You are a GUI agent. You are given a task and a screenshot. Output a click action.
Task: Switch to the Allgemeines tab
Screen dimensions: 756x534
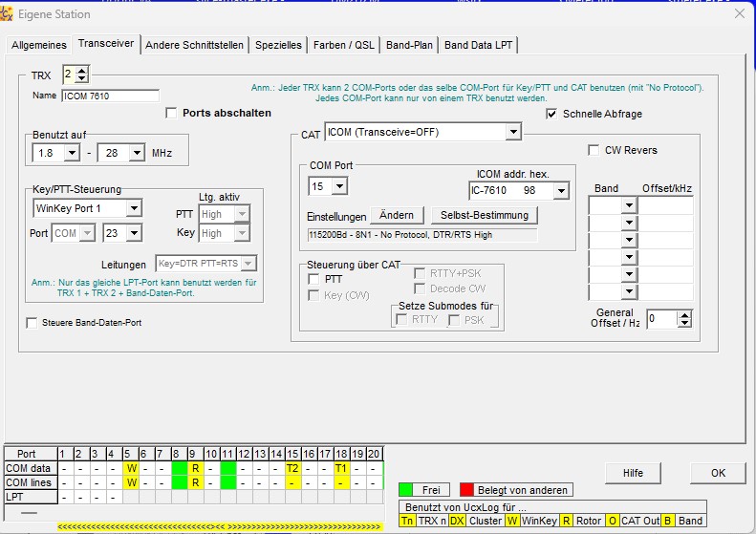tap(39, 45)
